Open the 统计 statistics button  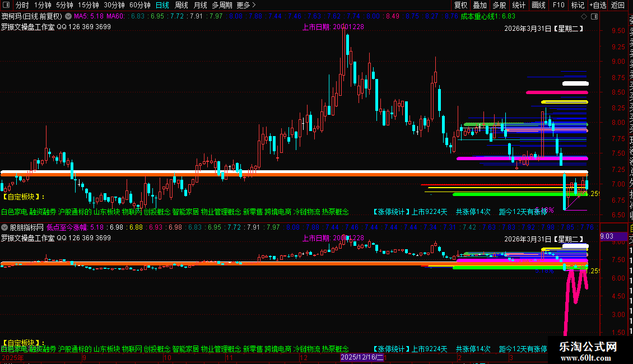pyautogui.click(x=519, y=5)
